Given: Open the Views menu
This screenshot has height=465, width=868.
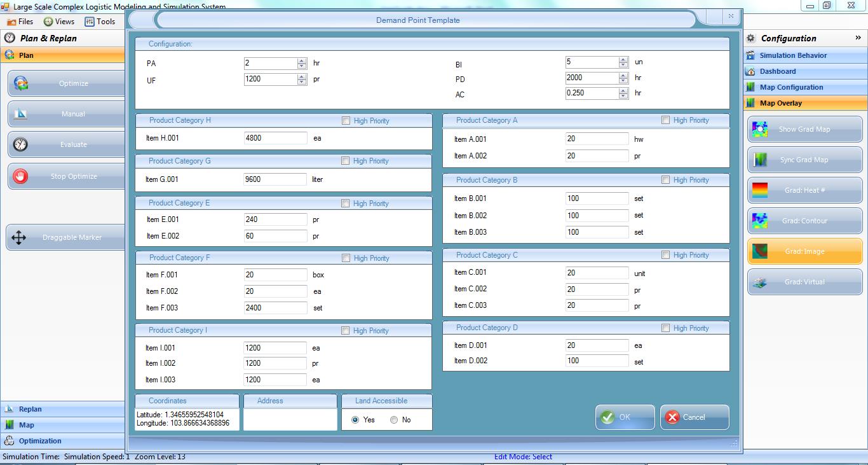Looking at the screenshot, I should pyautogui.click(x=58, y=22).
